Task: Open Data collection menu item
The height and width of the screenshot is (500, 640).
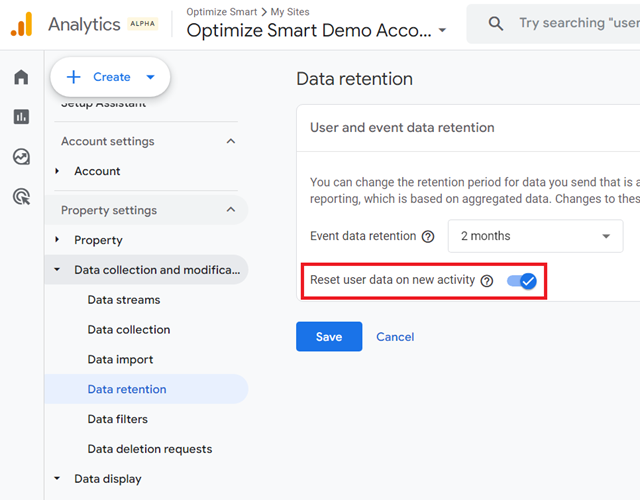Action: pyautogui.click(x=129, y=329)
